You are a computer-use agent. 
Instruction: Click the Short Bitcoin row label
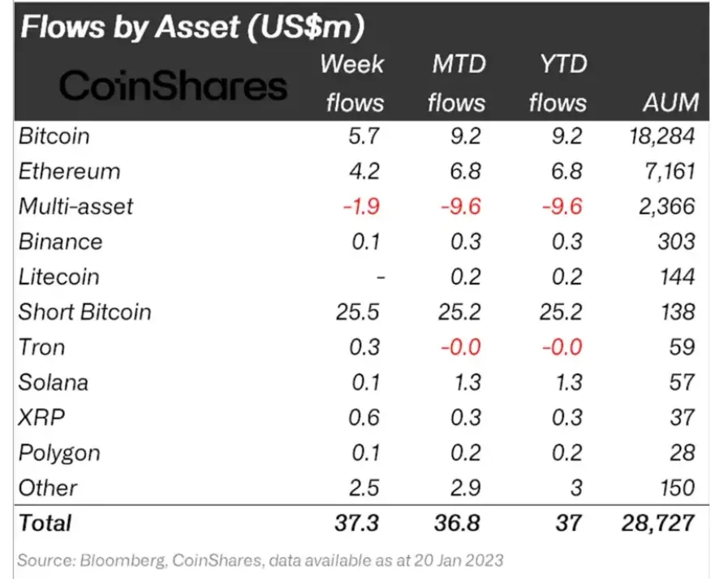84,312
